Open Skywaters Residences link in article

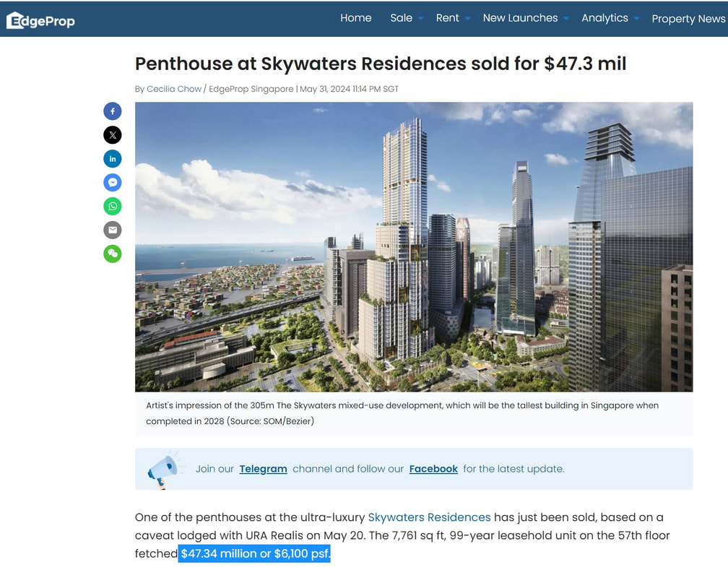point(429,517)
